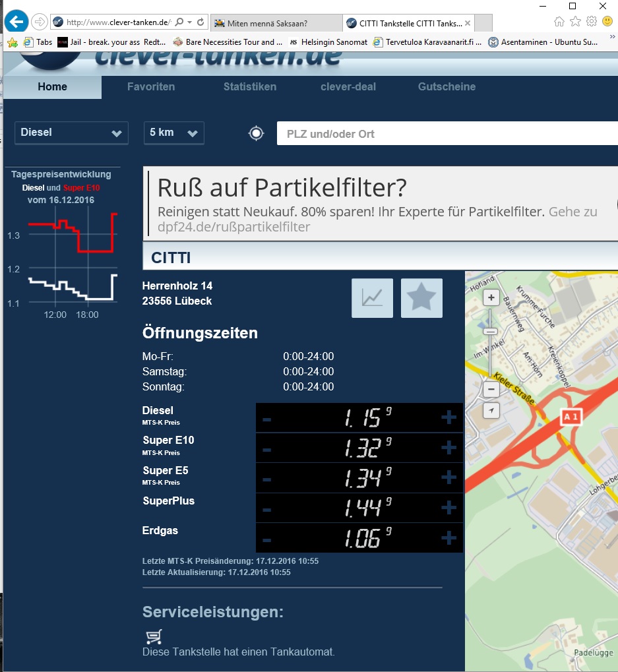Maximize the browser window
618x672 pixels.
(x=572, y=6)
